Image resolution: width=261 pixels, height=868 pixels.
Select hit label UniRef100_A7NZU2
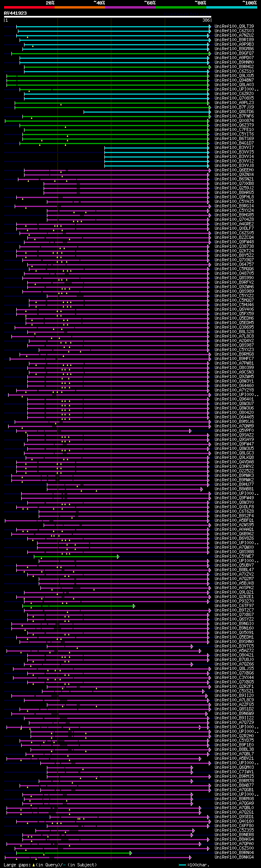point(234,36)
